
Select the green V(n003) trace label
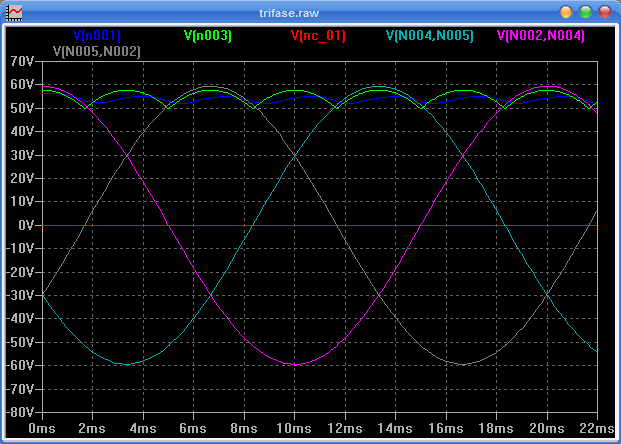[x=208, y=36]
